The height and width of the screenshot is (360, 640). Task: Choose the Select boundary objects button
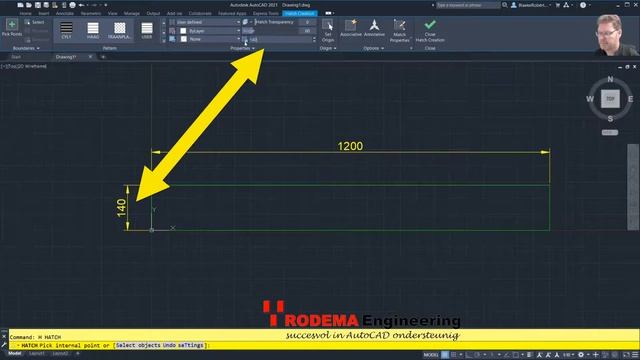point(34,22)
